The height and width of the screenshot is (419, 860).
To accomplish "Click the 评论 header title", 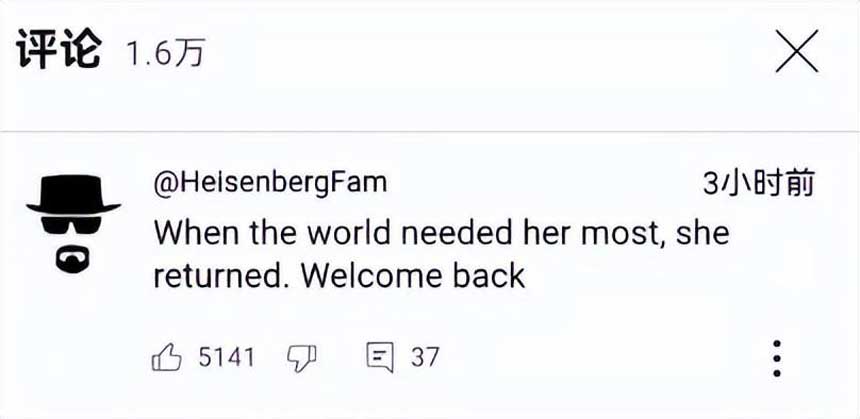I will click(x=58, y=49).
